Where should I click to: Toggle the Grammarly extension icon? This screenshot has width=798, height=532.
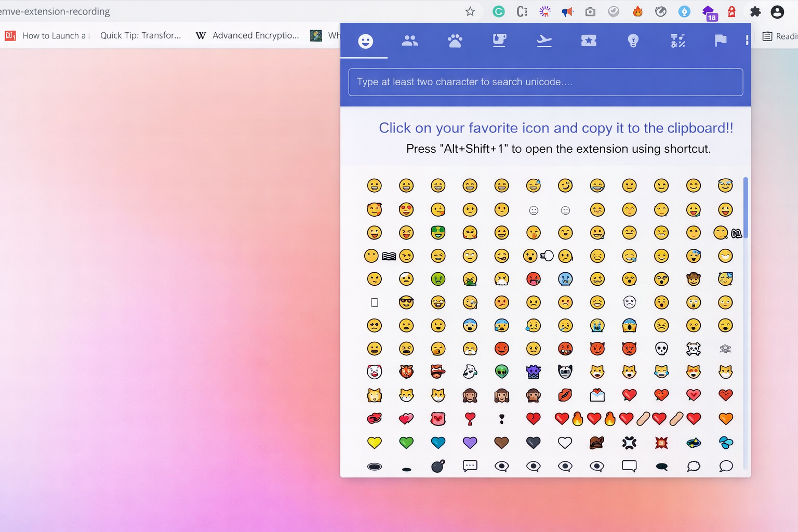498,11
